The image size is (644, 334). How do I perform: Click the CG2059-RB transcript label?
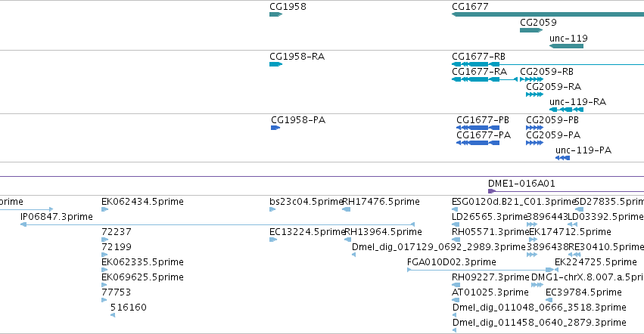[x=546, y=71]
